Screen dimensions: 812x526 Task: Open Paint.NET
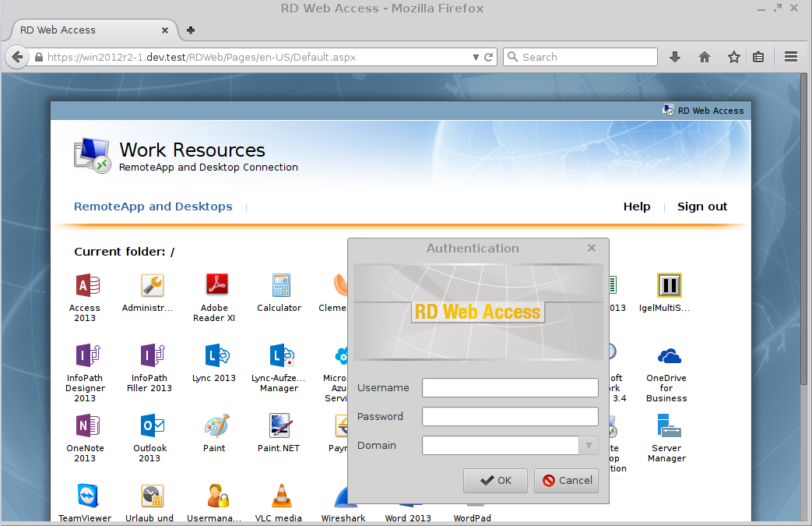[279, 425]
